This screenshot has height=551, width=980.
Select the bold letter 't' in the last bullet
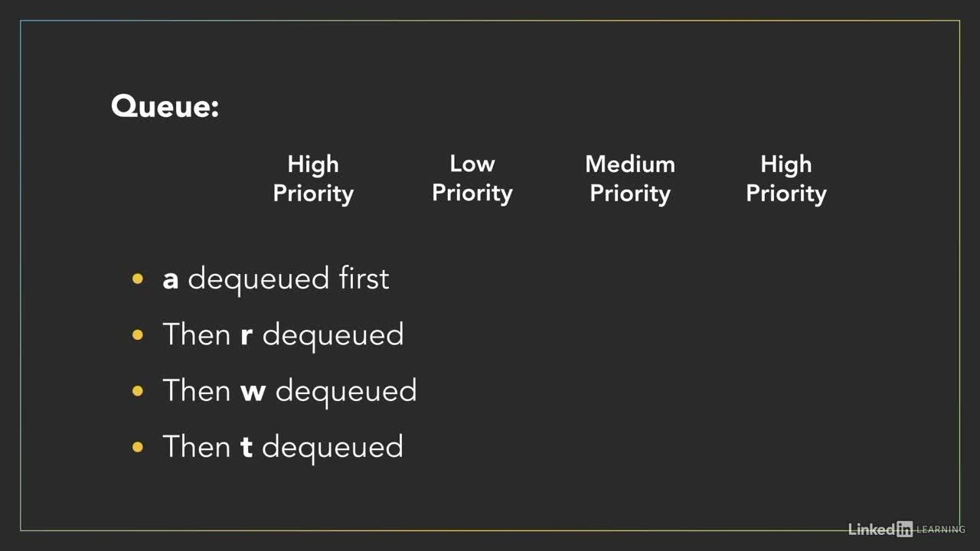[247, 447]
